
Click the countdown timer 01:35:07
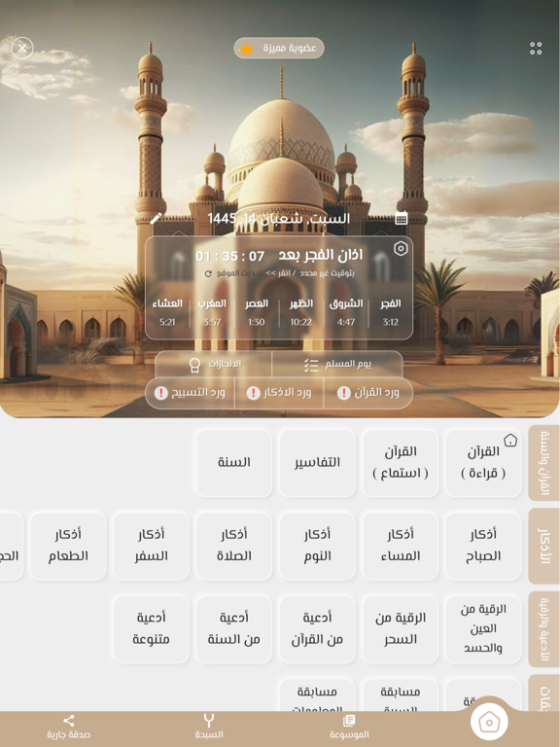coord(230,257)
